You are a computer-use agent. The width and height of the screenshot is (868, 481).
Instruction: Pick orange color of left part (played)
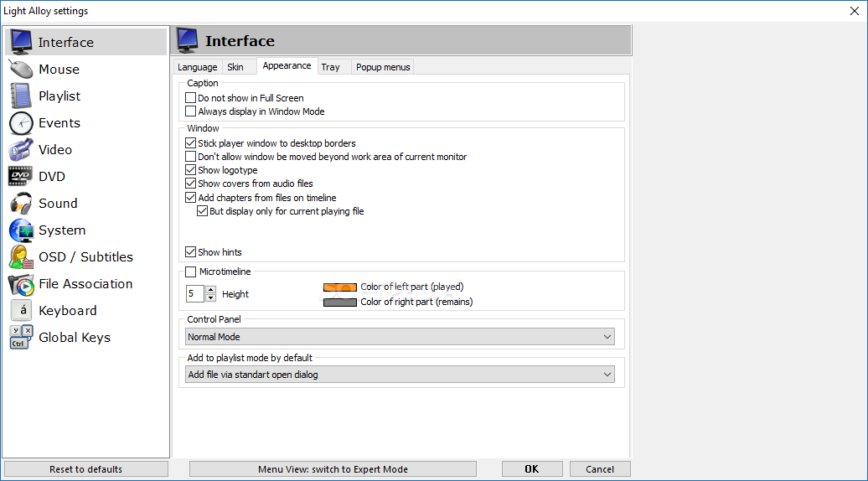(x=340, y=287)
